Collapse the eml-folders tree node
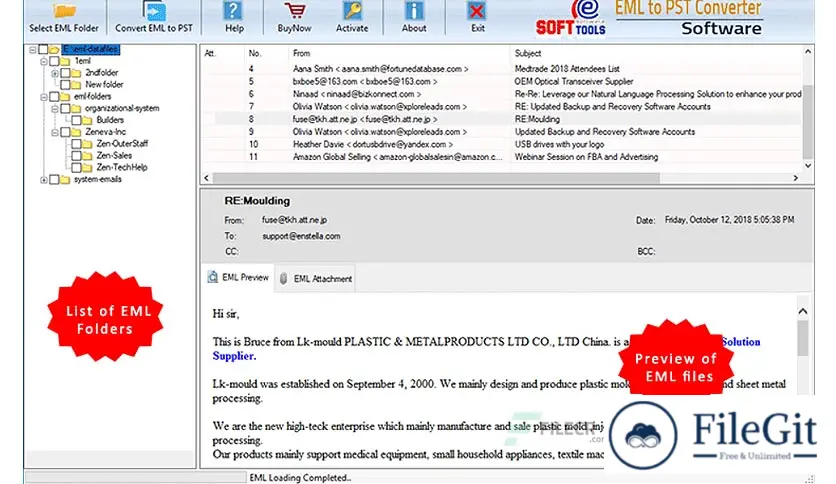 [x=44, y=97]
